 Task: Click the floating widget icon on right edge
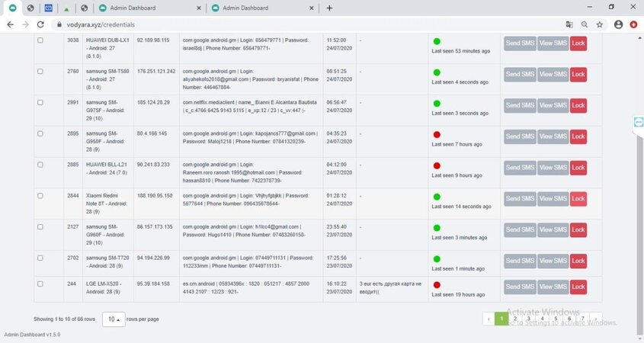tap(638, 122)
